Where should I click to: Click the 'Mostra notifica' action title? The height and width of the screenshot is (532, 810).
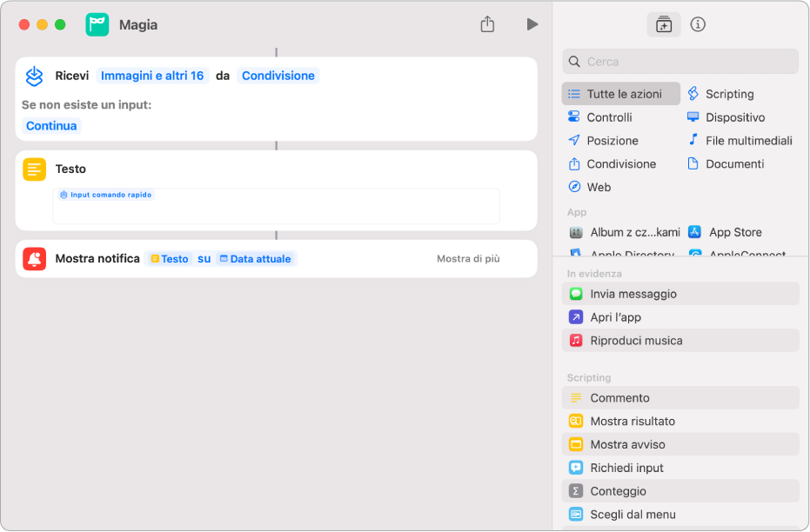(x=97, y=258)
